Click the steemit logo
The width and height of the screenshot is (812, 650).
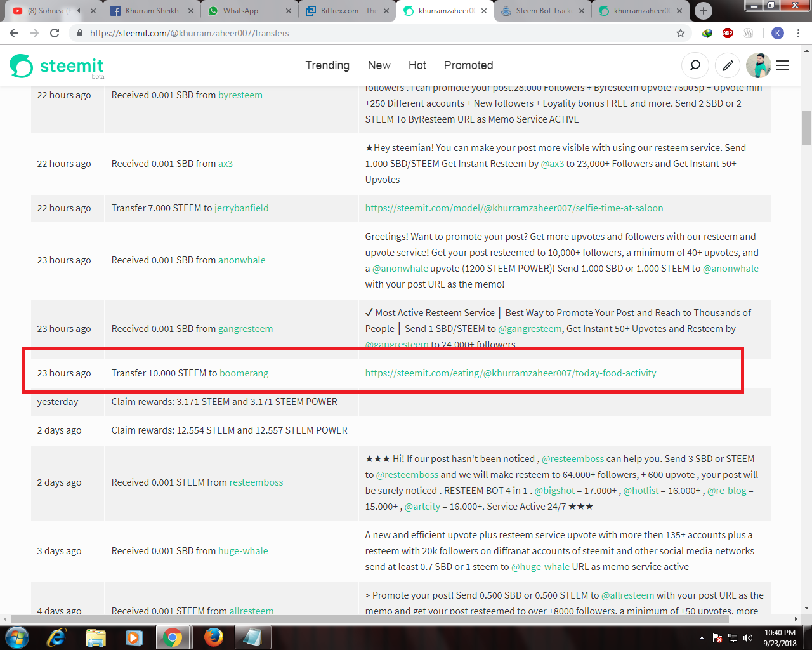click(56, 66)
